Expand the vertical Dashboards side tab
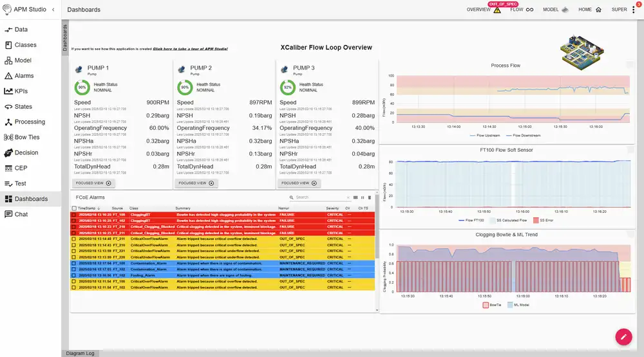The image size is (644, 357). [65, 37]
